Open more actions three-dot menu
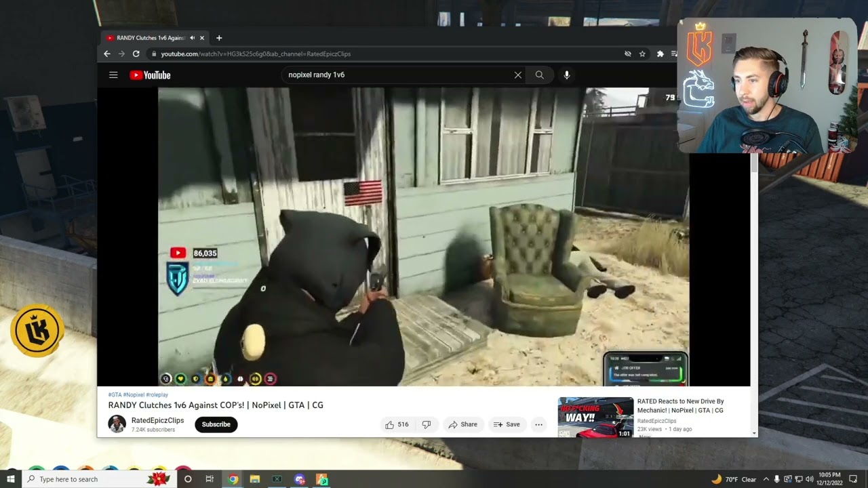This screenshot has height=488, width=868. click(538, 424)
